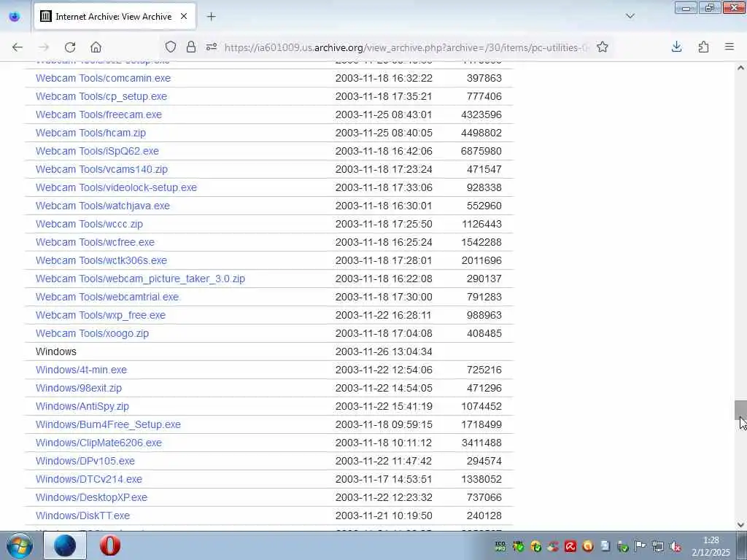Screen dimensions: 747x560
Task: Open the application hamburger menu
Action: coord(729,47)
